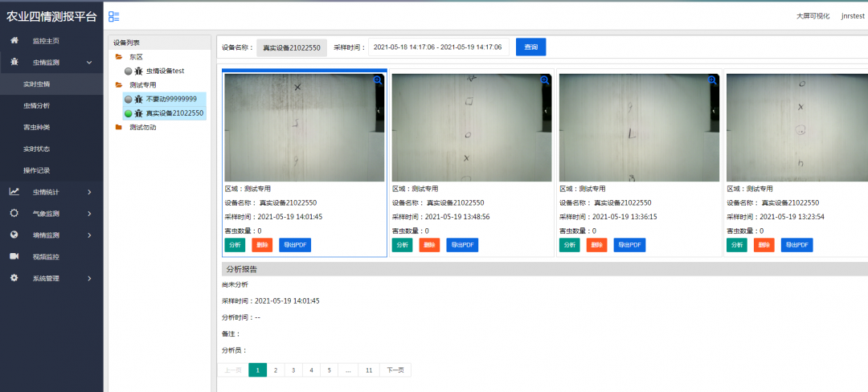This screenshot has height=392, width=868.
Task: Collapse the 虫情监测 menu chevron
Action: pos(90,63)
